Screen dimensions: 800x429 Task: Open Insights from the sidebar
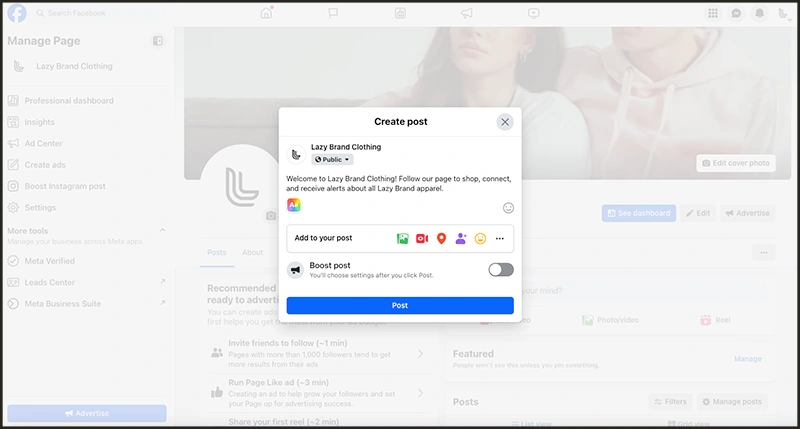[40, 122]
